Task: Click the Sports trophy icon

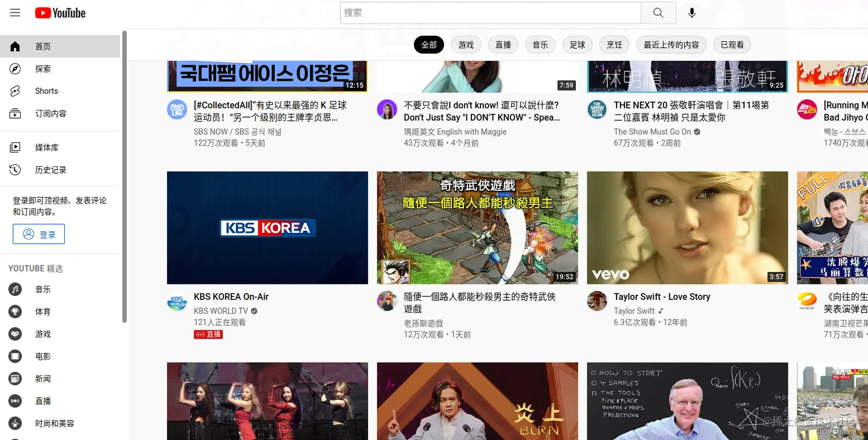Action: 15,311
